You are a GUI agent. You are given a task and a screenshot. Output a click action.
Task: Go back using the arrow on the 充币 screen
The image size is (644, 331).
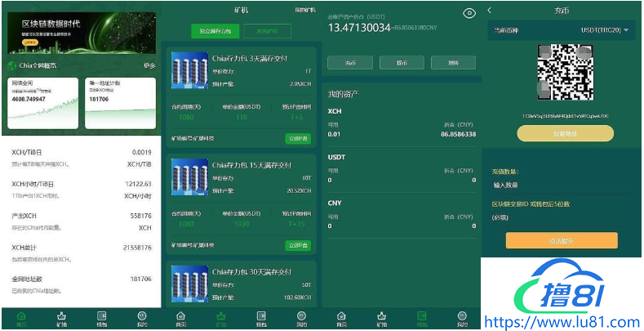pyautogui.click(x=490, y=10)
